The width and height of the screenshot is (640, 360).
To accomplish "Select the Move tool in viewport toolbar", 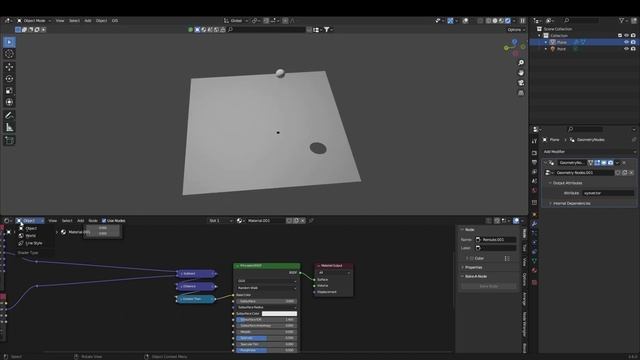I will pos(9,67).
